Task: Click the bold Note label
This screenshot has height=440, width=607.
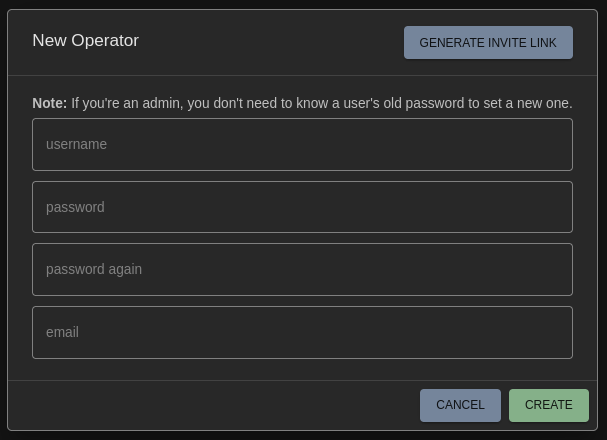Action: (49, 103)
